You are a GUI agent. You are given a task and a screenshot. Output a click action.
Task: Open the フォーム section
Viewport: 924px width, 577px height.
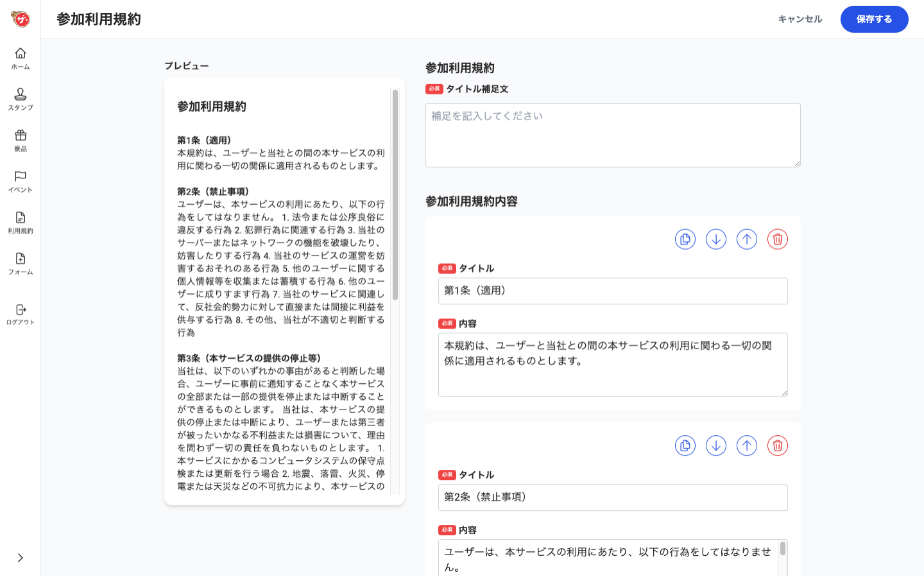(20, 264)
